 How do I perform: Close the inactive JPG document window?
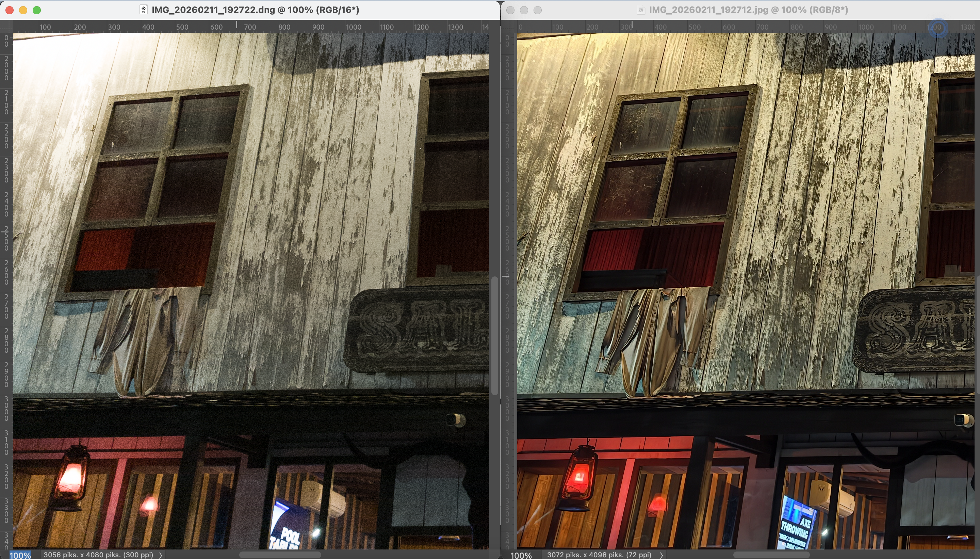click(x=510, y=10)
